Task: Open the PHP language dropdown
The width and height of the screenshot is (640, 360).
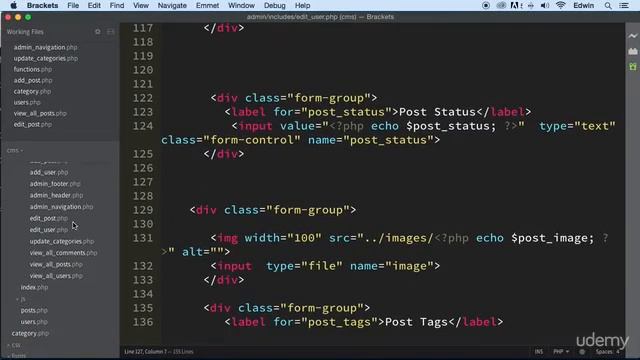Action: [561, 351]
